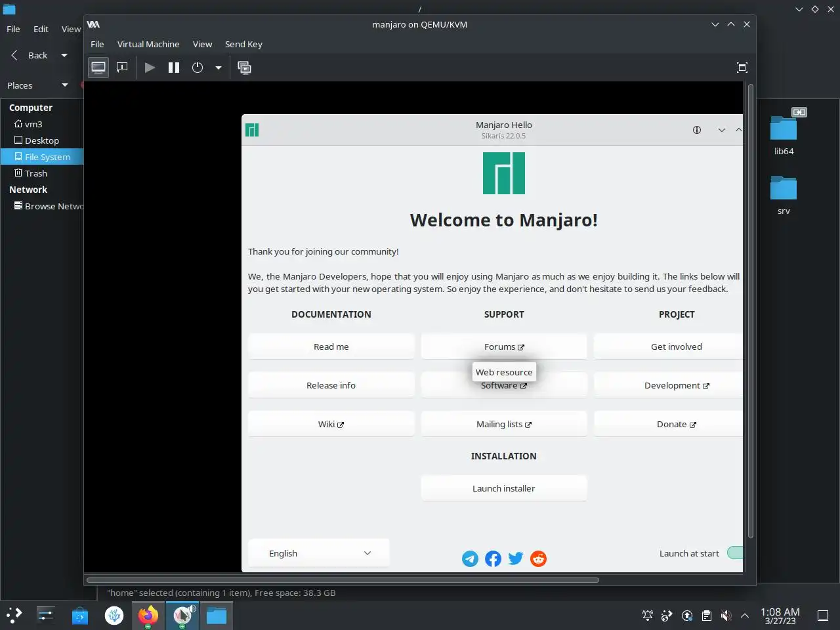Image resolution: width=840 pixels, height=630 pixels.
Task: Show virtual hardware details icon
Action: click(x=122, y=68)
